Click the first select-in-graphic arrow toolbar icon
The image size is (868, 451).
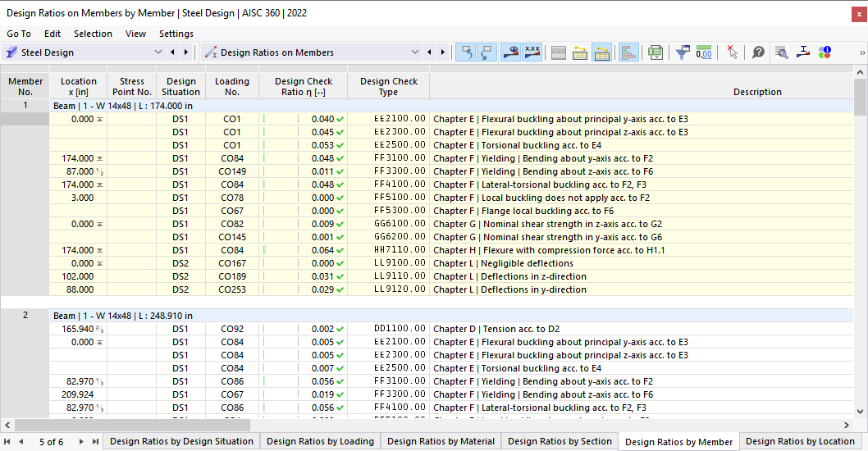click(466, 52)
